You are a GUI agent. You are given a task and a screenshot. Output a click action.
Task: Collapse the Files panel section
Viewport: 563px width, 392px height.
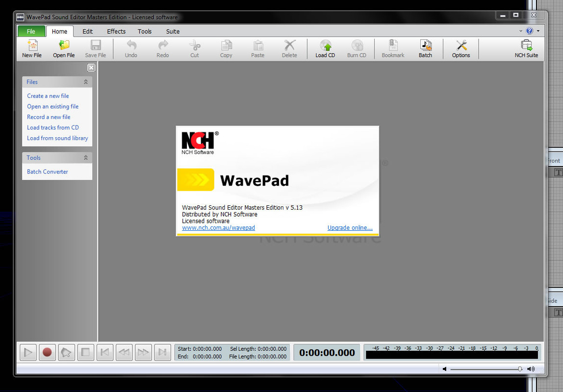click(86, 82)
